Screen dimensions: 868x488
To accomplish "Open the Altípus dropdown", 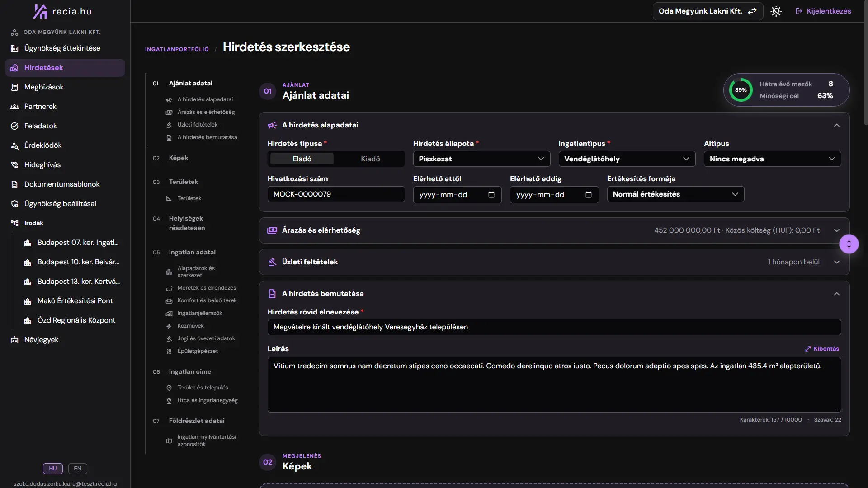I will point(772,159).
